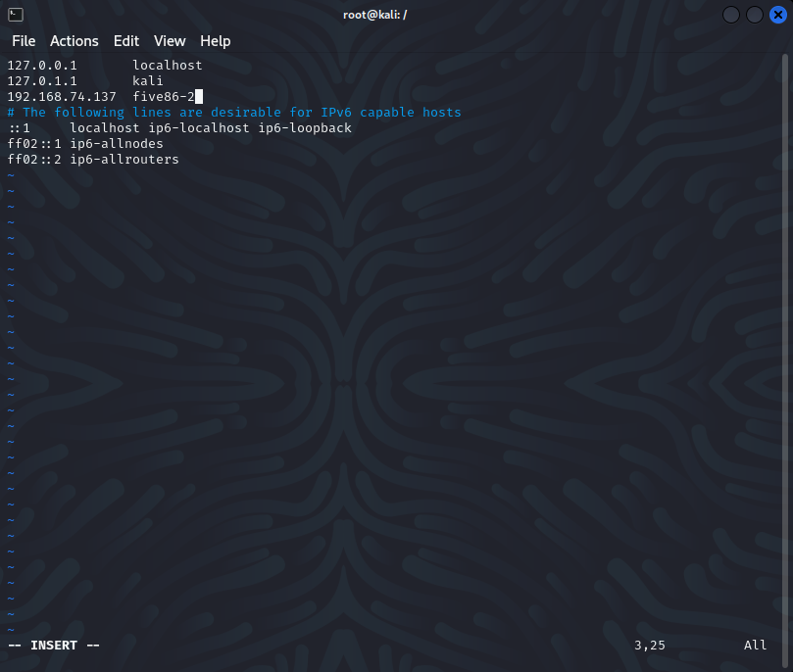This screenshot has height=672, width=793.
Task: Click the '-- INSERT --' mode indicator
Action: [x=54, y=646]
